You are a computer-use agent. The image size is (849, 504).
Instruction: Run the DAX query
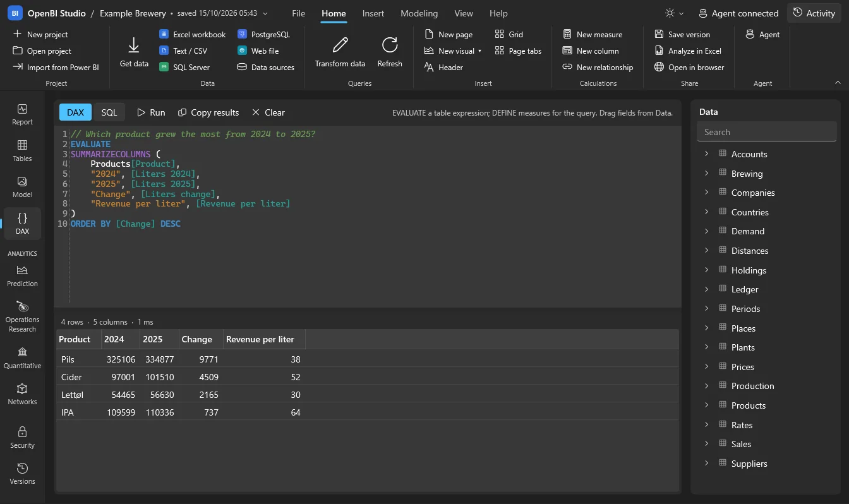pos(151,112)
